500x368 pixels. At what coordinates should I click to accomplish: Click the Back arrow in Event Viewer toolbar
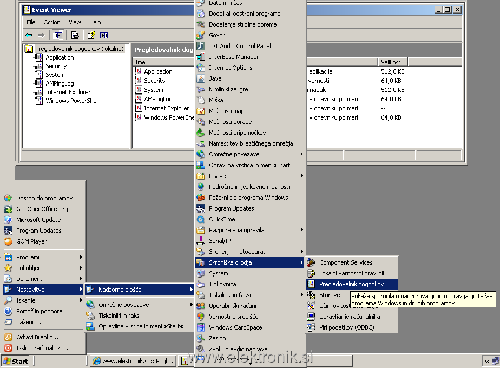29,35
